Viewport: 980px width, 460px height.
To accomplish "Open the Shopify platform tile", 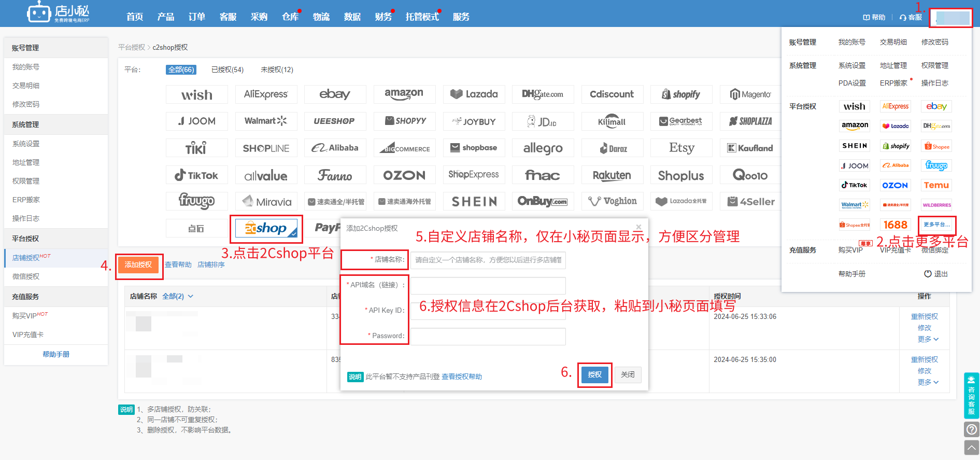I will click(681, 94).
